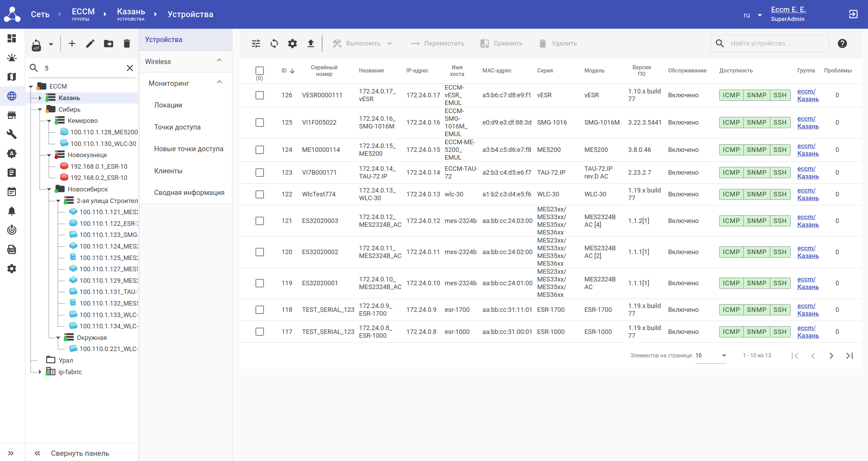
Task: Click the upload arrow icon in toolbar
Action: [310, 43]
